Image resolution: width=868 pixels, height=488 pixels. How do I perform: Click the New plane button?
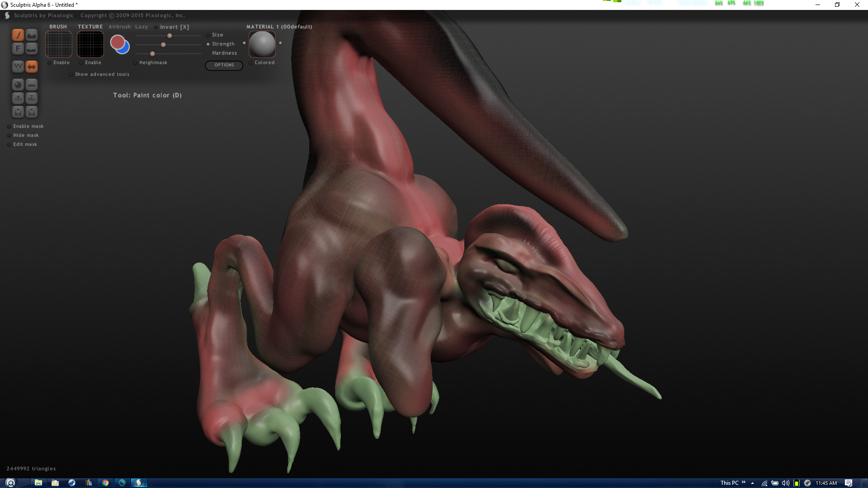tap(32, 85)
